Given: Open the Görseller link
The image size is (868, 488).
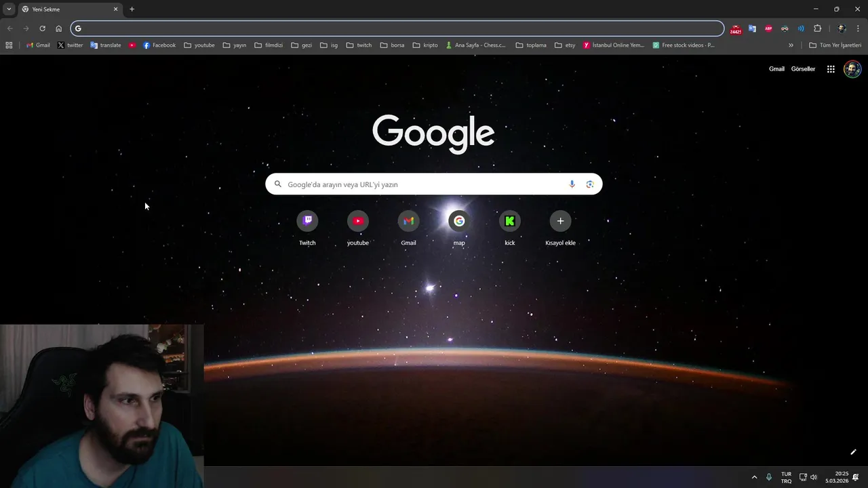Looking at the screenshot, I should pyautogui.click(x=803, y=69).
